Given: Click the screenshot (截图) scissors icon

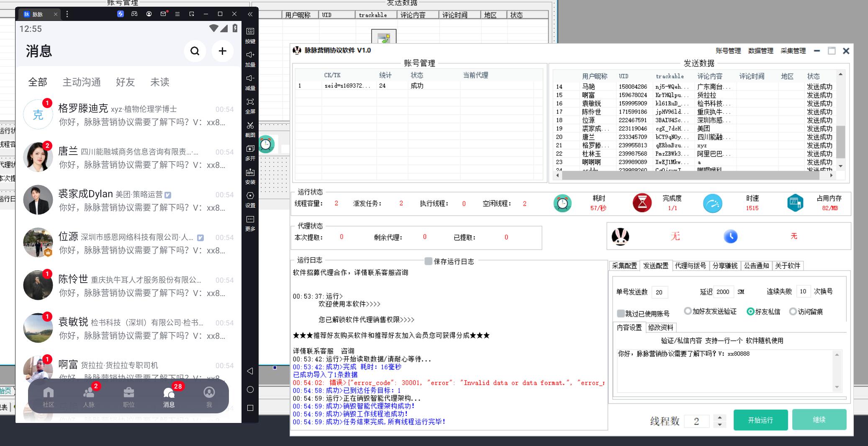Looking at the screenshot, I should pyautogui.click(x=250, y=126).
